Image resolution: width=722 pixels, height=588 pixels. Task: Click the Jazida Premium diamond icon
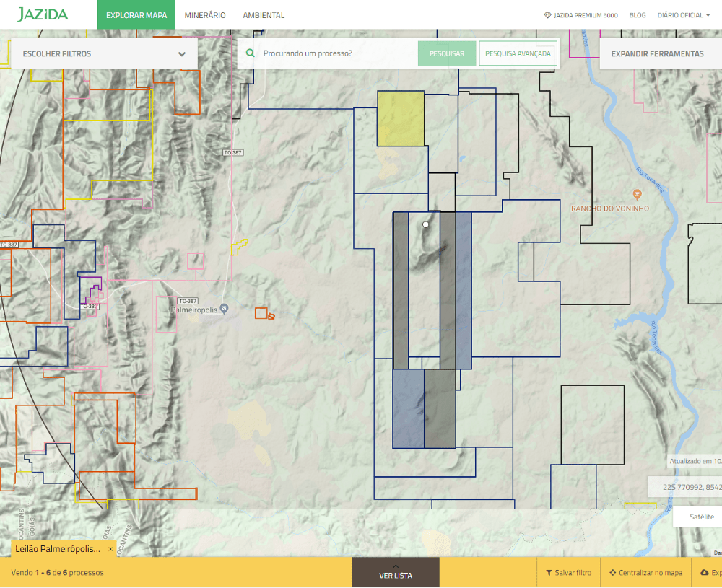point(547,15)
